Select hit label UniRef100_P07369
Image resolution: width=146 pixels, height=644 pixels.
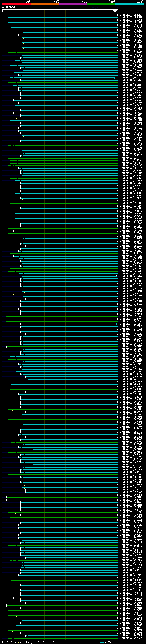point(131,419)
